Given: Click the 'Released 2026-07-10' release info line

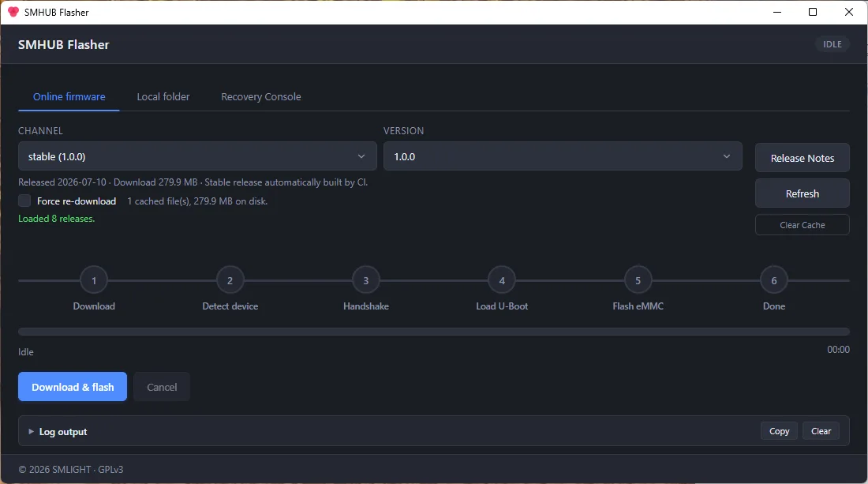Looking at the screenshot, I should [193, 182].
